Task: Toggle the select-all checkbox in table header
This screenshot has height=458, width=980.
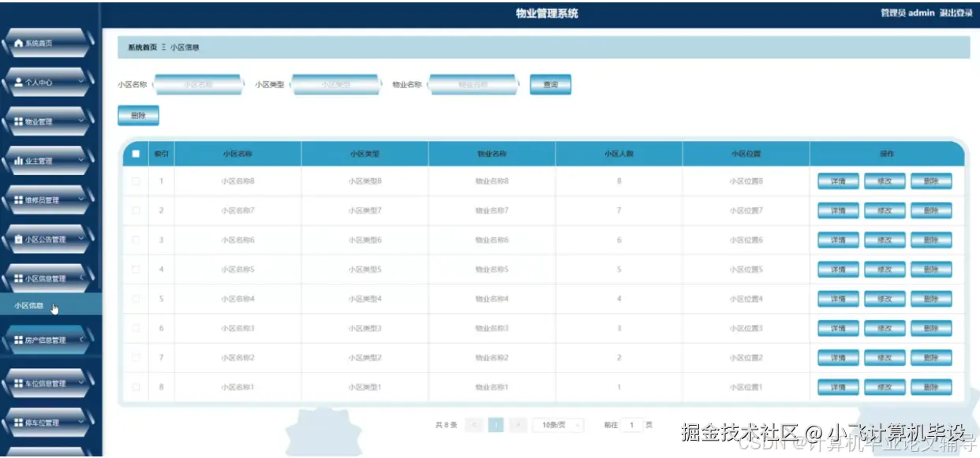Action: click(x=136, y=154)
